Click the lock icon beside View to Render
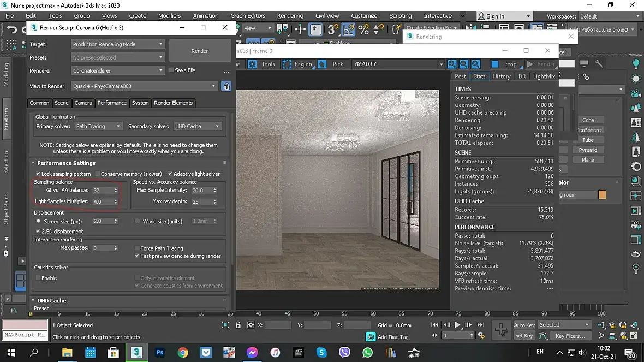644x362 pixels. (x=226, y=86)
